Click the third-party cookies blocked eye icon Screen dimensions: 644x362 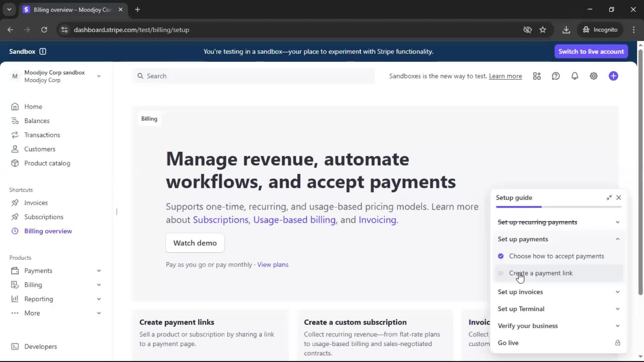point(527,30)
